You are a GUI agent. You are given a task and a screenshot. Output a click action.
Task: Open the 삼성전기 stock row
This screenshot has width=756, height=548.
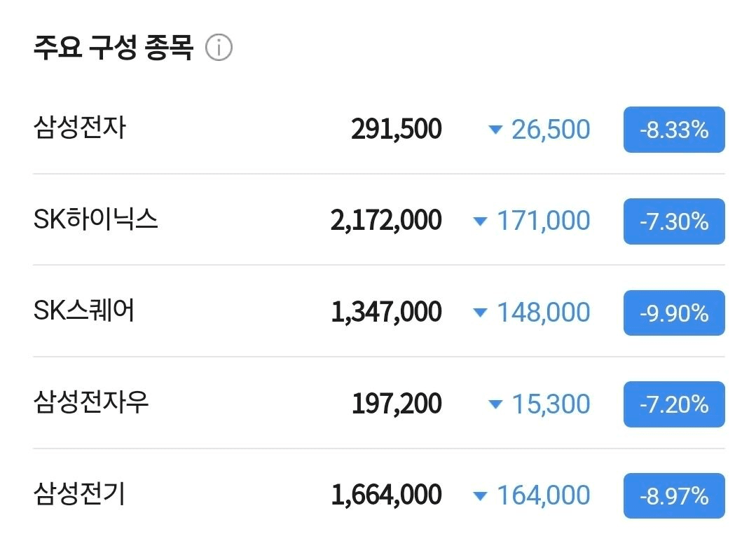click(379, 495)
